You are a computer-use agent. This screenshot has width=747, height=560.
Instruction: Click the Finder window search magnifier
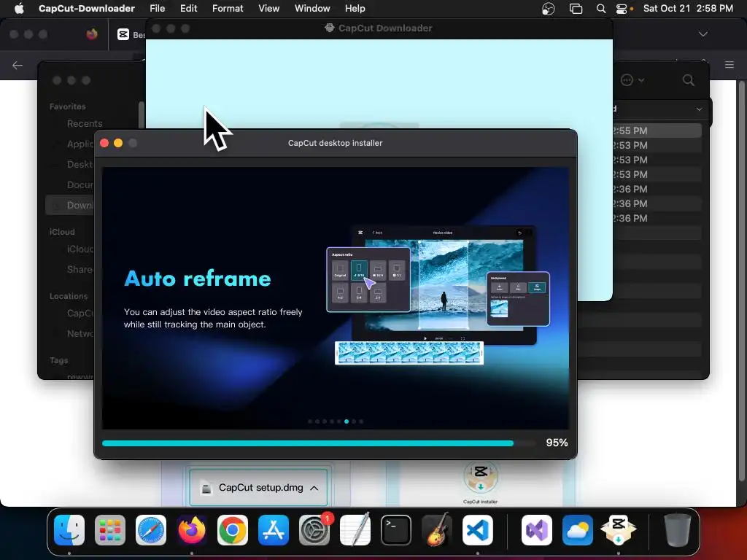[689, 80]
